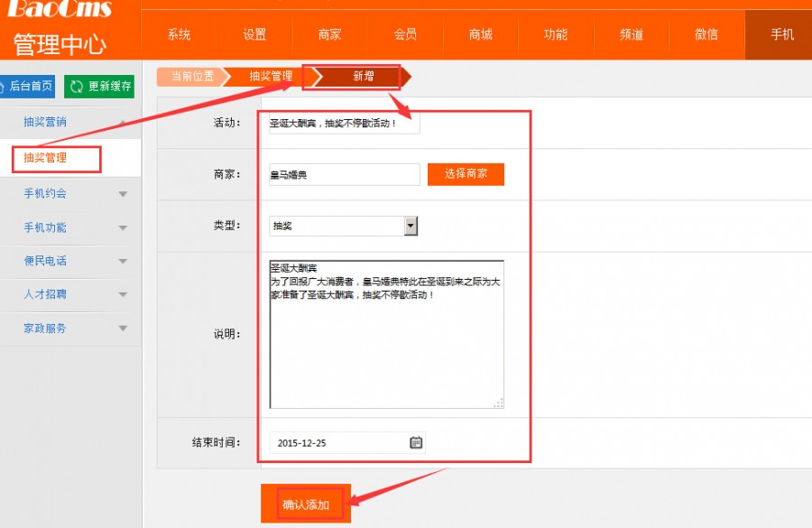
Task: Open the 商城 top menu
Action: [480, 34]
